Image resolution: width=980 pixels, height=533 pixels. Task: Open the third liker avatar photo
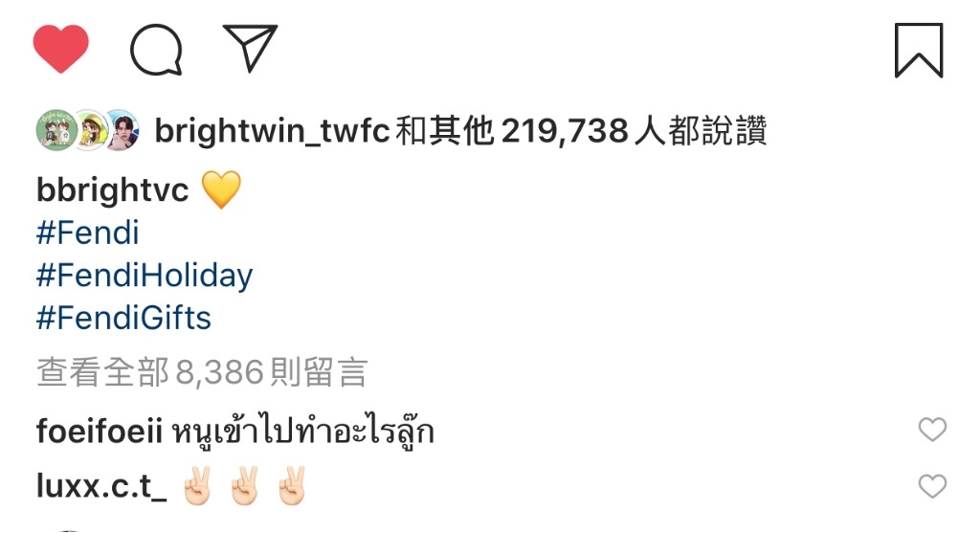[x=123, y=130]
